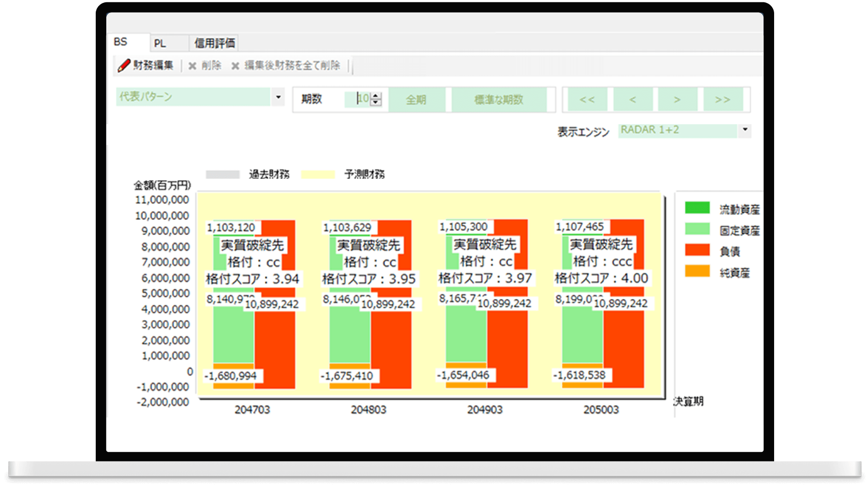
Task: Click the > next-period navigation icon
Action: pos(677,99)
